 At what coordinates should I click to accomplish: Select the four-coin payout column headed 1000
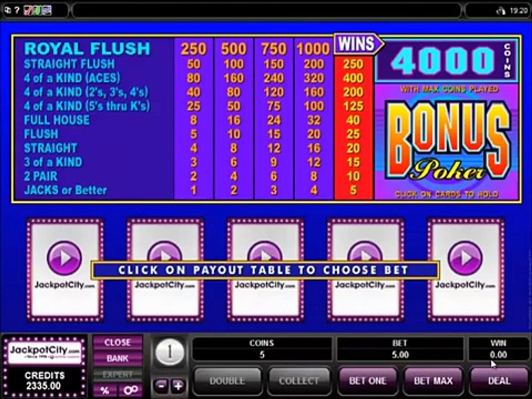[x=313, y=119]
